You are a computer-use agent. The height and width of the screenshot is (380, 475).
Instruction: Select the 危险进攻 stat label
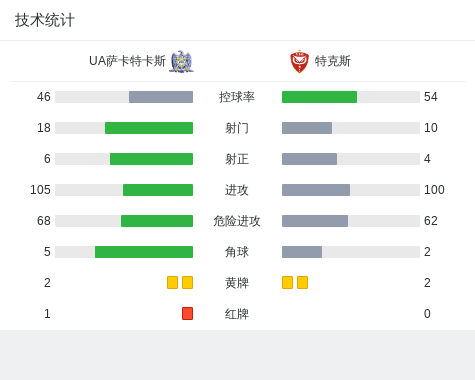(237, 221)
